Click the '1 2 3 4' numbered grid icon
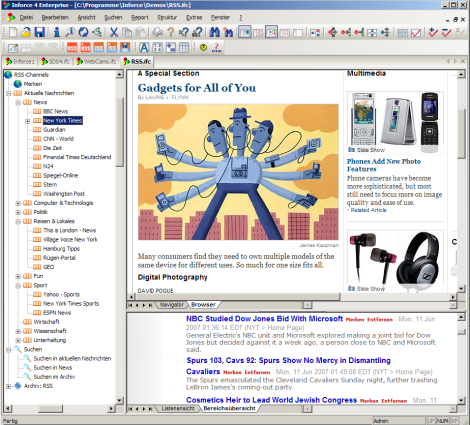The width and height of the screenshot is (470, 425). pyautogui.click(x=157, y=47)
